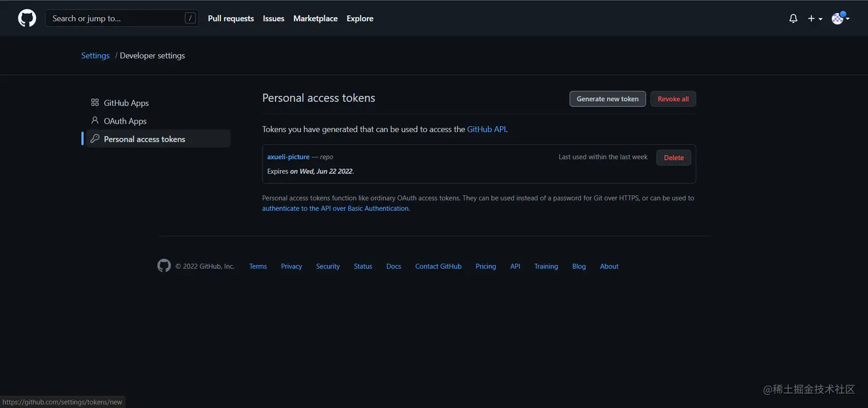This screenshot has height=408, width=868.
Task: Go back to Settings breadcrumb
Action: coord(95,56)
